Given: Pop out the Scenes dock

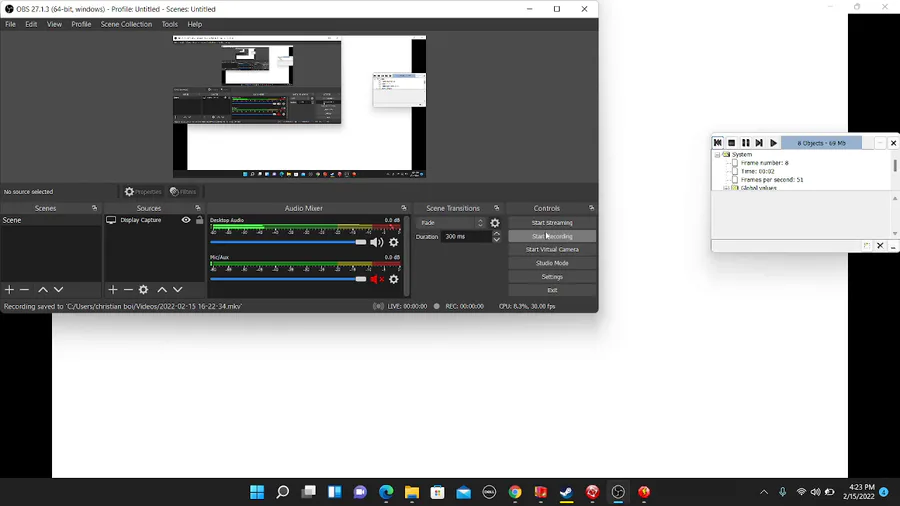Looking at the screenshot, I should point(95,208).
